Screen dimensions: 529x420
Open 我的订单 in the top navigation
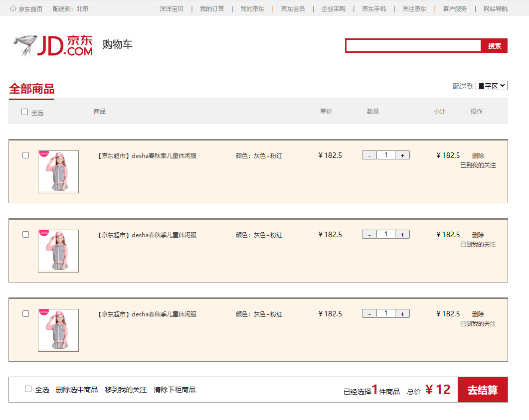point(212,9)
